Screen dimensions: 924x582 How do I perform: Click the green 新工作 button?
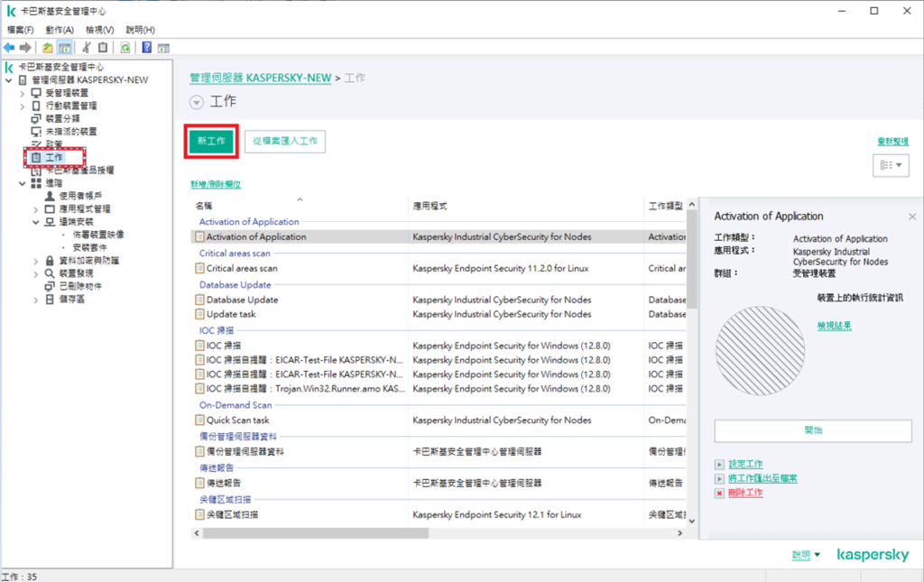pyautogui.click(x=212, y=142)
